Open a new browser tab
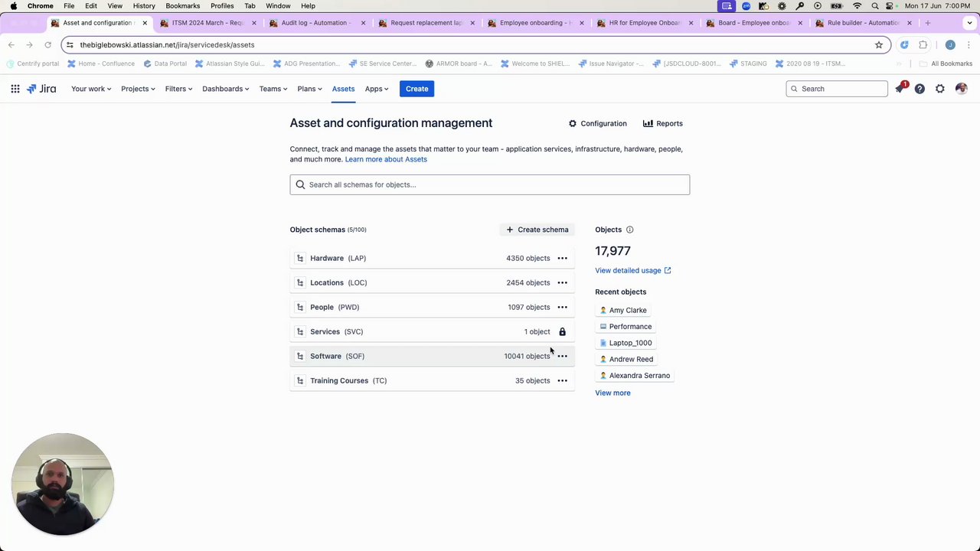 (x=927, y=23)
